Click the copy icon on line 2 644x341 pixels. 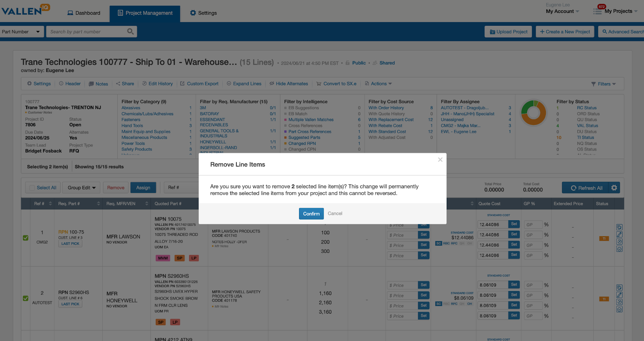[619, 288]
